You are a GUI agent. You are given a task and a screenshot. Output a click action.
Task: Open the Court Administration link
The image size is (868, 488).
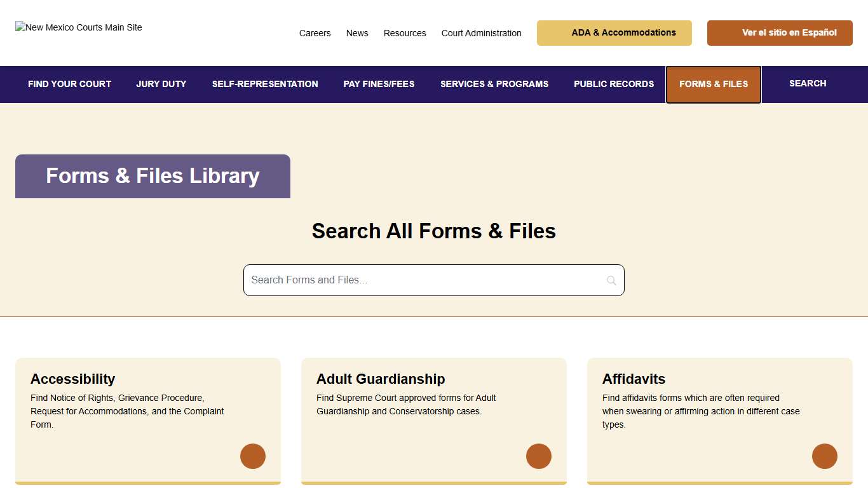point(481,33)
